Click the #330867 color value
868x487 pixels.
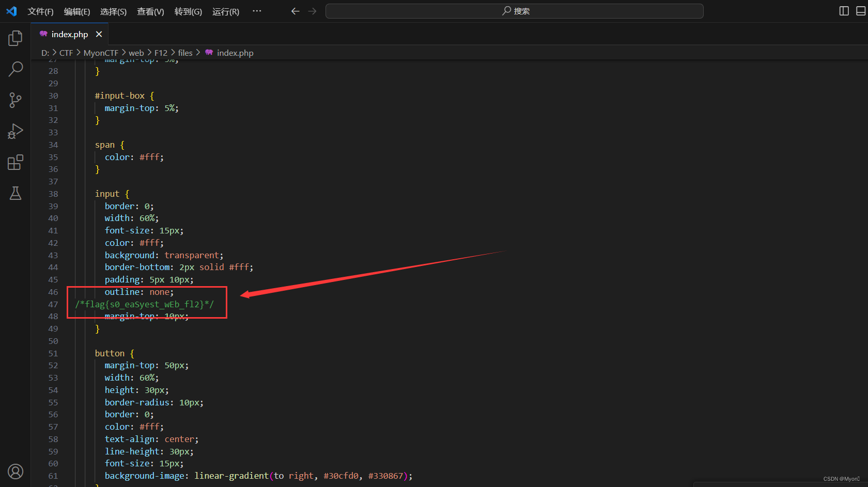tap(386, 476)
